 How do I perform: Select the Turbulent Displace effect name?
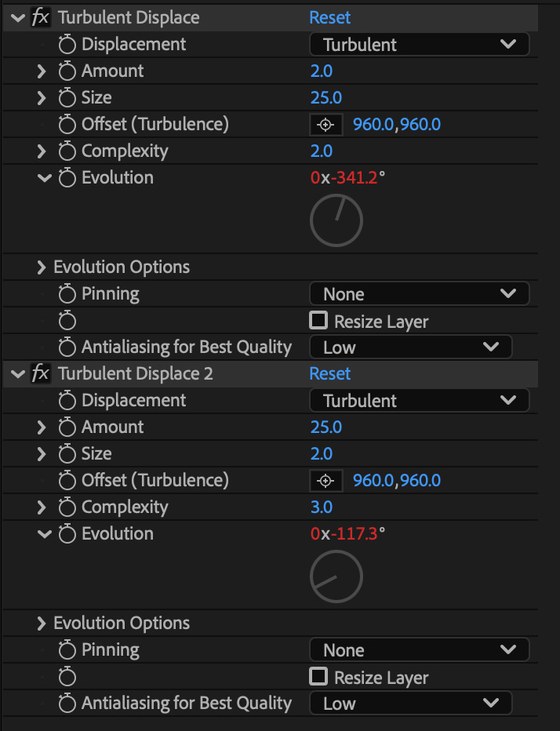tap(129, 18)
